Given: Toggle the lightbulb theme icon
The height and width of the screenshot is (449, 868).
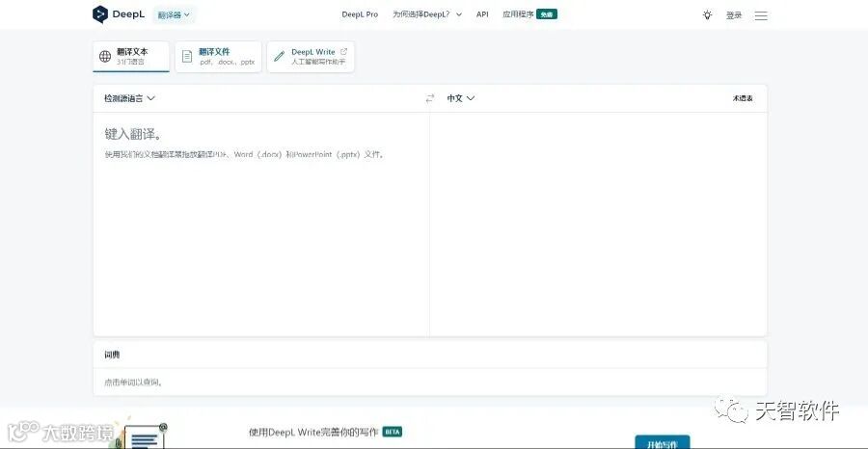Looking at the screenshot, I should coord(708,14).
